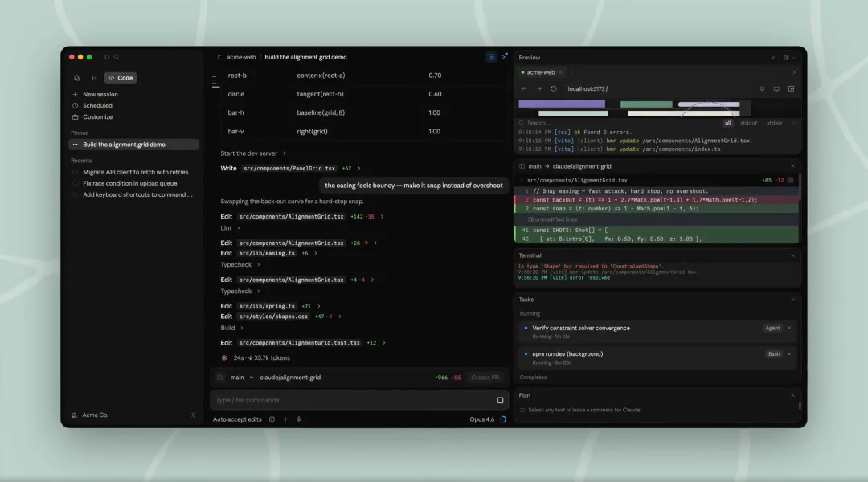Click claude/alignment-grid branch in bottom bar

pos(290,378)
